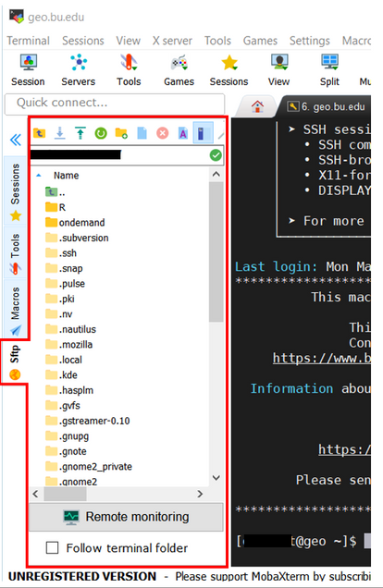Select the Sftp side tab
Viewport: 383px width, 588px height.
point(15,361)
